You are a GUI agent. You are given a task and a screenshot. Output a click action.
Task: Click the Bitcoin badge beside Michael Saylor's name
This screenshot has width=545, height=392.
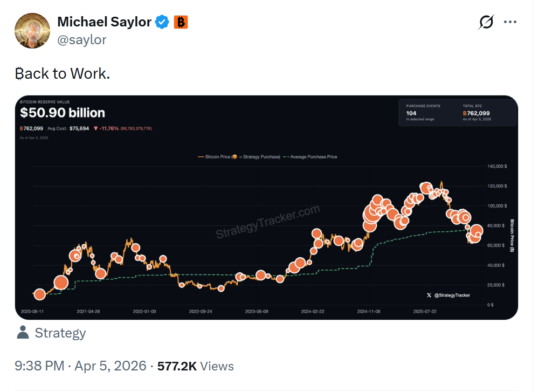pos(181,22)
